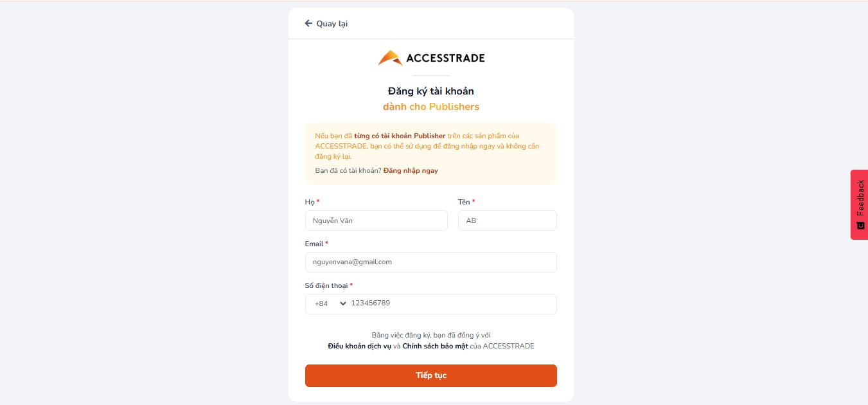Click the back arrow icon

(x=308, y=24)
